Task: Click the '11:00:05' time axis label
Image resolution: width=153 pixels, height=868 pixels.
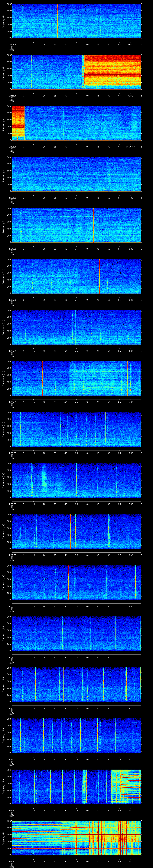Action: [x=12, y=197]
